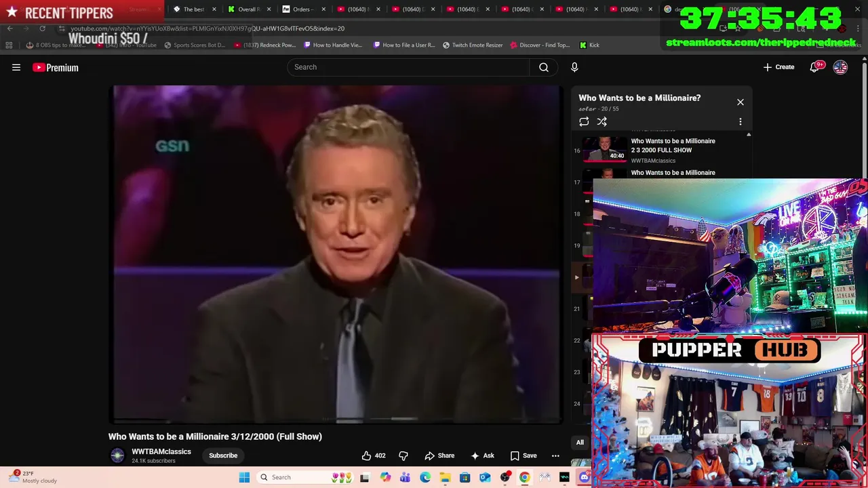Image resolution: width=868 pixels, height=488 pixels.
Task: Open Task View on the taskbar
Action: point(364,478)
